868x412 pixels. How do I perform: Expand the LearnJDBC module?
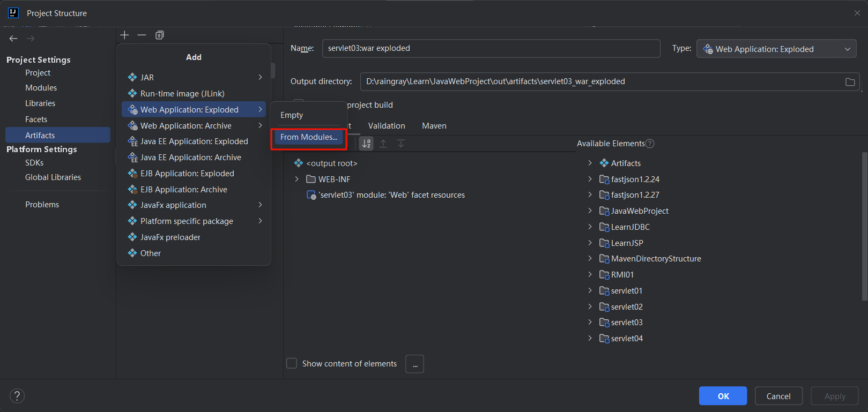tap(590, 227)
